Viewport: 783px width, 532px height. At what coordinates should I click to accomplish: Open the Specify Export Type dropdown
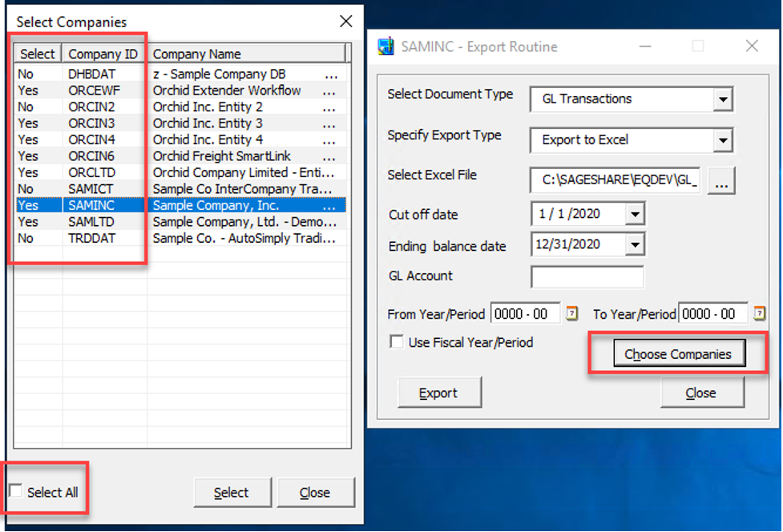coord(723,140)
